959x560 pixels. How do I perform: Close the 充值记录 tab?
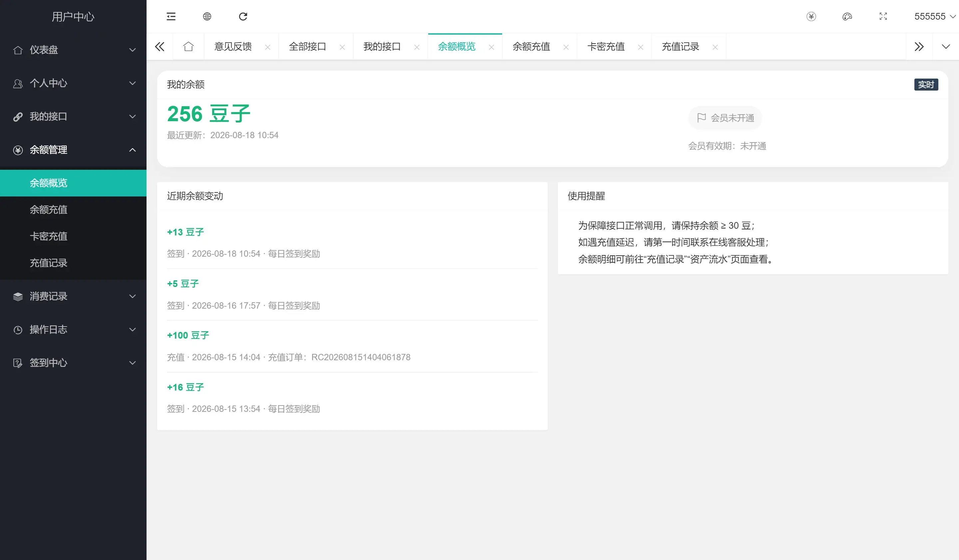click(x=715, y=47)
